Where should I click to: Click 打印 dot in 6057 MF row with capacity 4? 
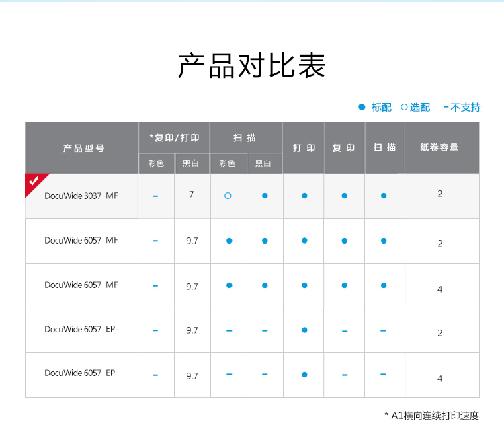pyautogui.click(x=304, y=285)
